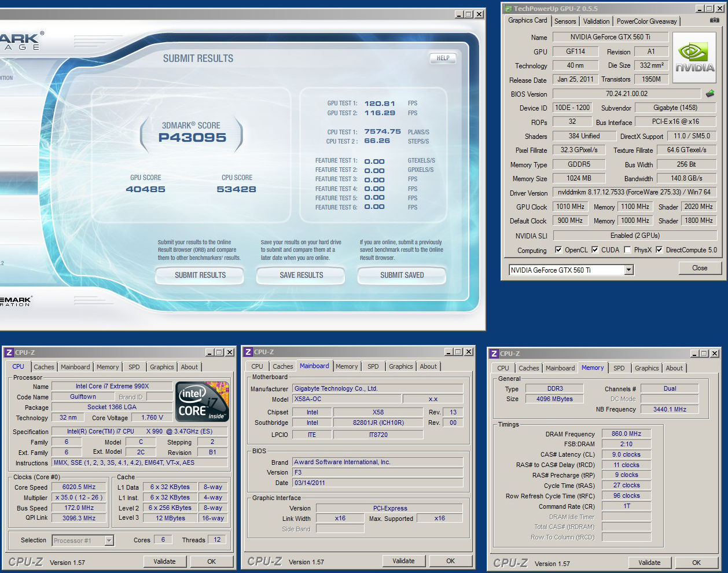This screenshot has height=573, width=728.
Task: Click the NB Frequency value 3440.1 MHz
Action: 670,409
